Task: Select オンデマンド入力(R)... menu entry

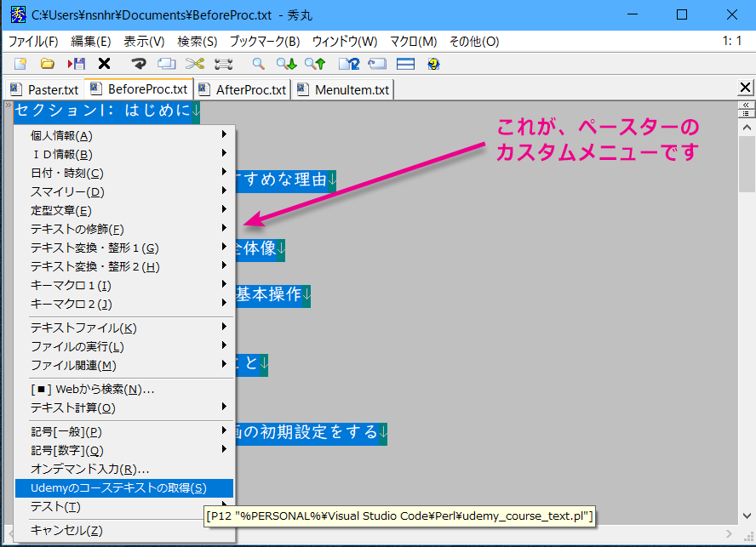Action: tap(124, 469)
